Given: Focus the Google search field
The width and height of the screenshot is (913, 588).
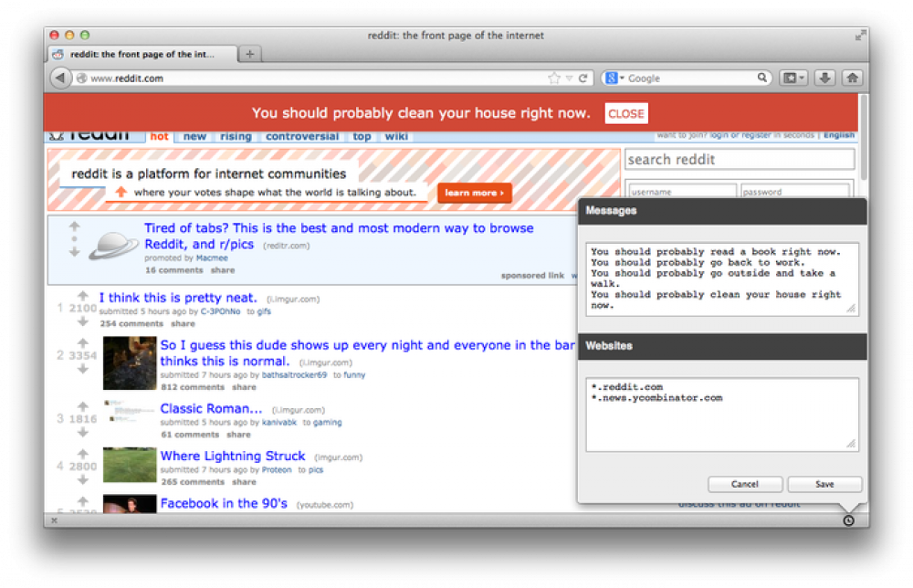Looking at the screenshot, I should coord(692,78).
